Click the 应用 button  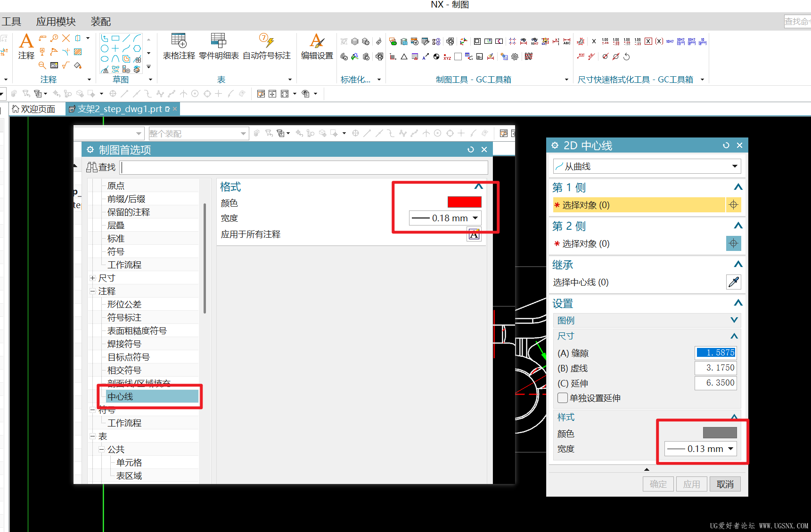[691, 484]
